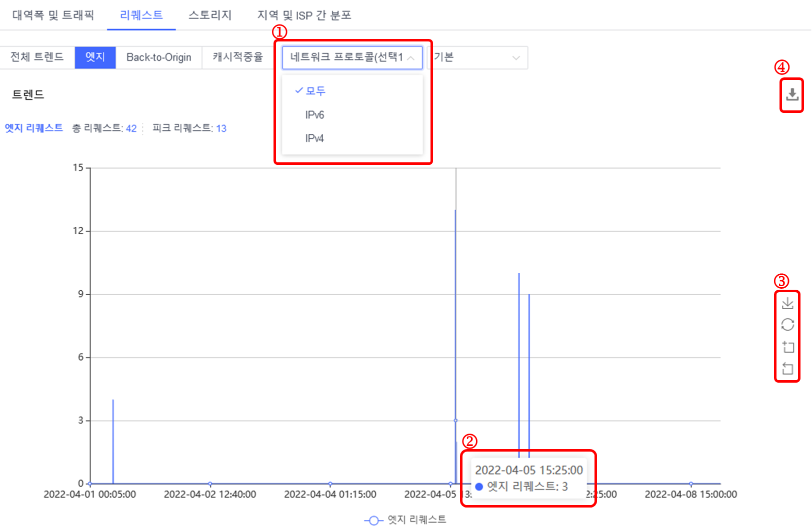This screenshot has width=812, height=532.
Task: Click the active 엣지 tab icon area
Action: (x=95, y=57)
